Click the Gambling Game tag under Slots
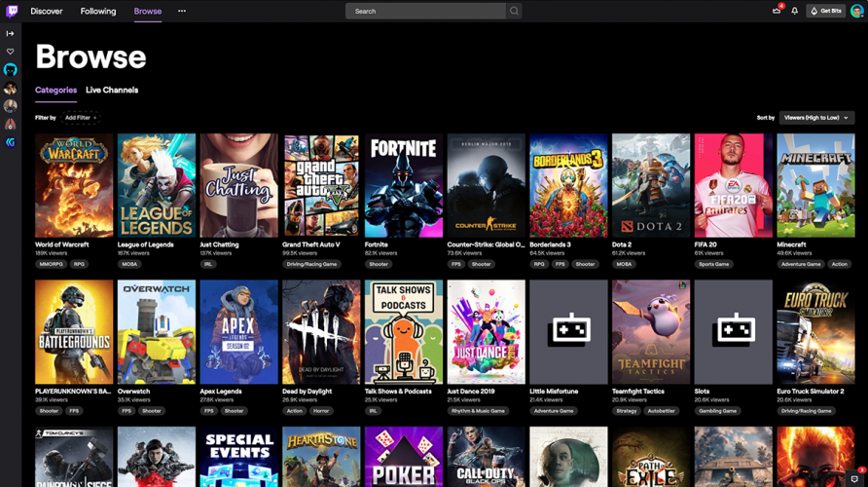The height and width of the screenshot is (487, 868). pyautogui.click(x=717, y=411)
